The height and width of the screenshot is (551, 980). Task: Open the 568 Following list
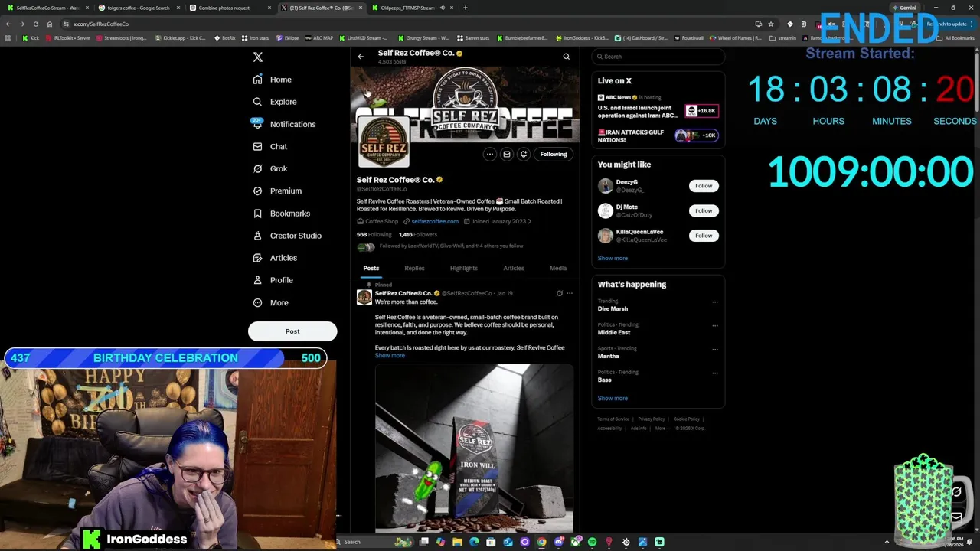(x=374, y=234)
